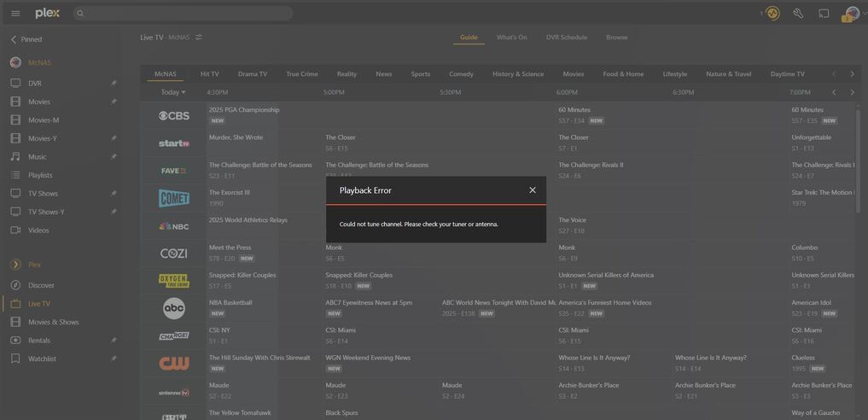
Task: Toggle pin for Music library
Action: (x=114, y=156)
